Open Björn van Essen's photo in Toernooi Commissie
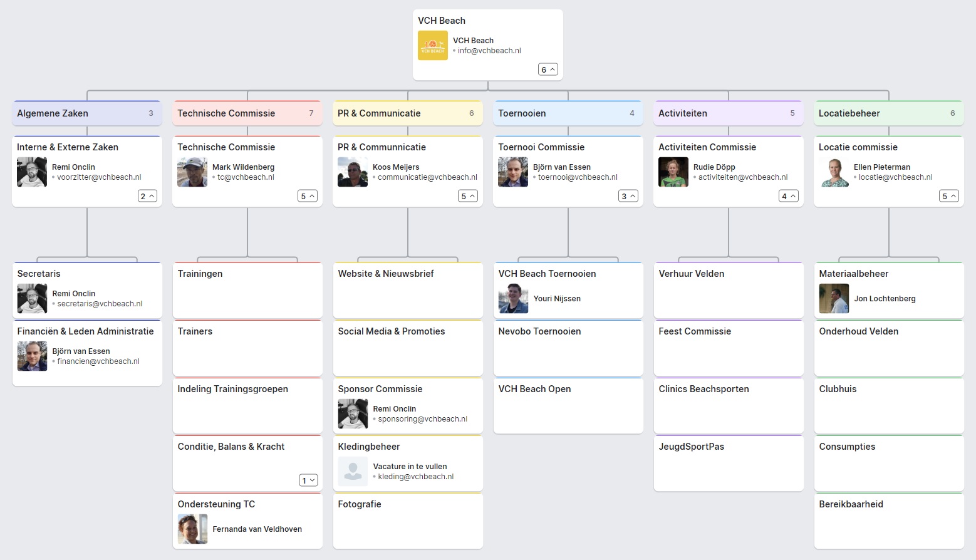The image size is (976, 560). [x=513, y=172]
